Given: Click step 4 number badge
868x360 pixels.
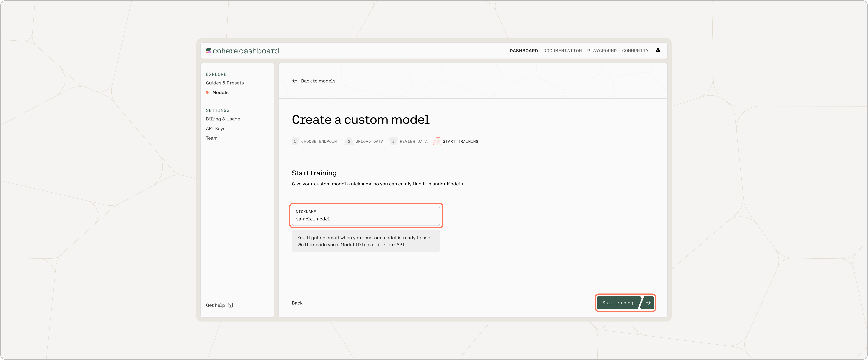Looking at the screenshot, I should [437, 141].
